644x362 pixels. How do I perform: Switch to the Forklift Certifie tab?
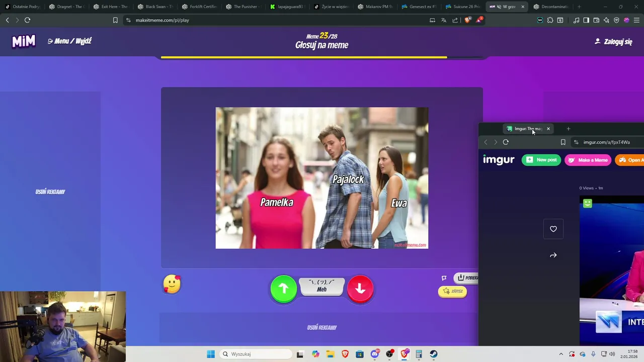click(x=199, y=7)
